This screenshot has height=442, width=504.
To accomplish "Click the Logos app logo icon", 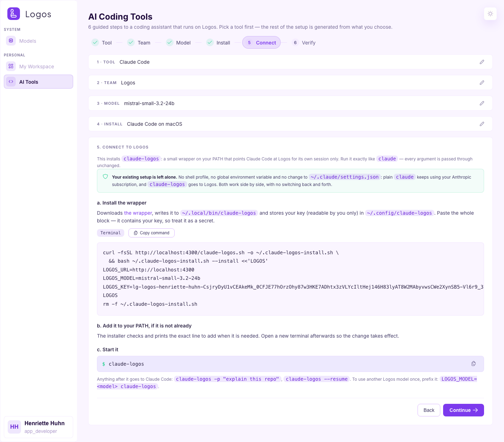I will click(14, 14).
